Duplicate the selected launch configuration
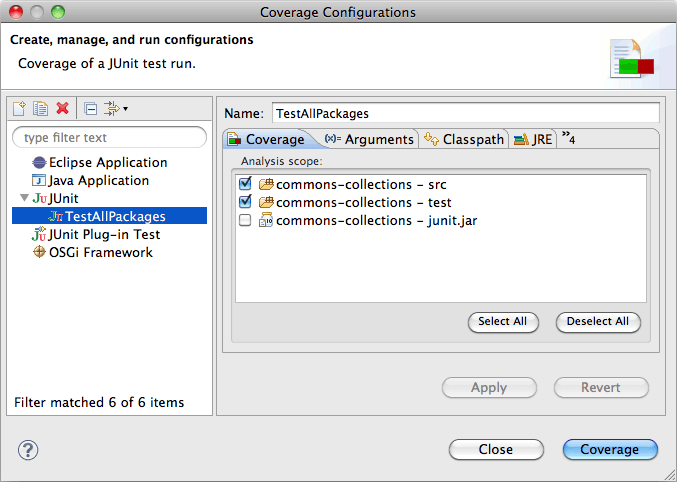Viewport: 677px width, 482px height. tap(41, 108)
